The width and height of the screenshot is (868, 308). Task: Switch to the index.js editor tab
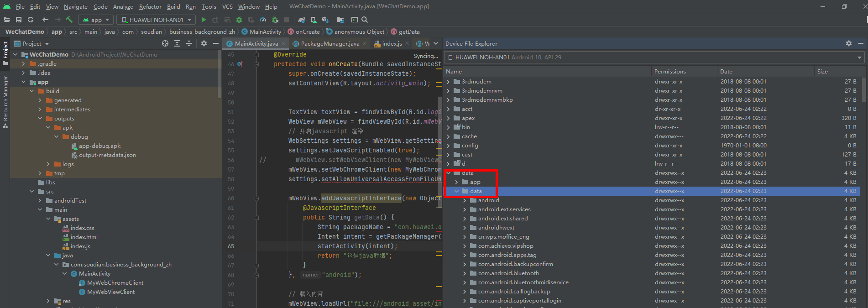click(x=392, y=44)
